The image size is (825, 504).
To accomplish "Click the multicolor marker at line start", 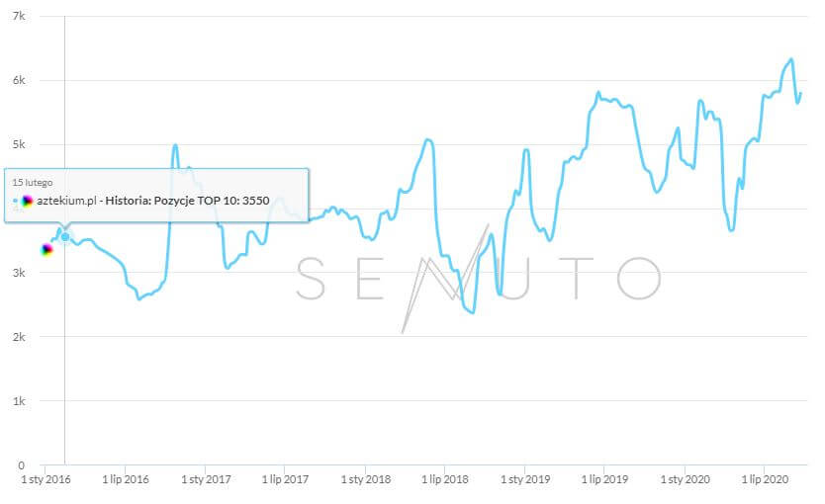I will [x=46, y=250].
